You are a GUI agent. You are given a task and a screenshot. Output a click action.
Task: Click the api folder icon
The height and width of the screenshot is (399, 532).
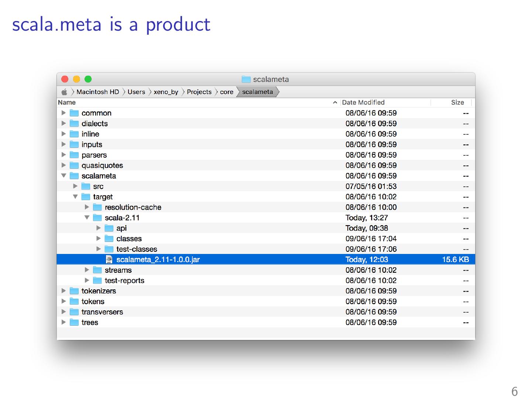(x=109, y=228)
